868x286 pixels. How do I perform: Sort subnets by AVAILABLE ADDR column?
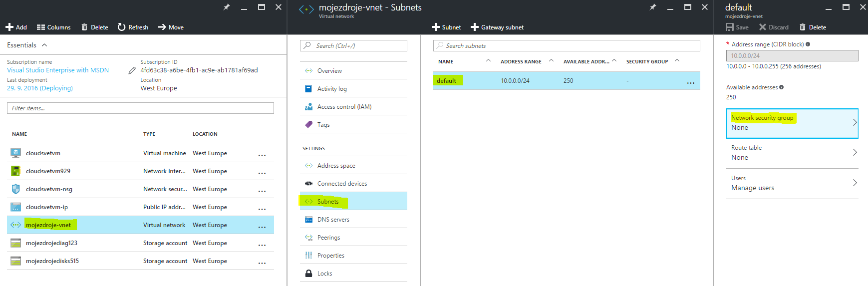click(x=586, y=61)
